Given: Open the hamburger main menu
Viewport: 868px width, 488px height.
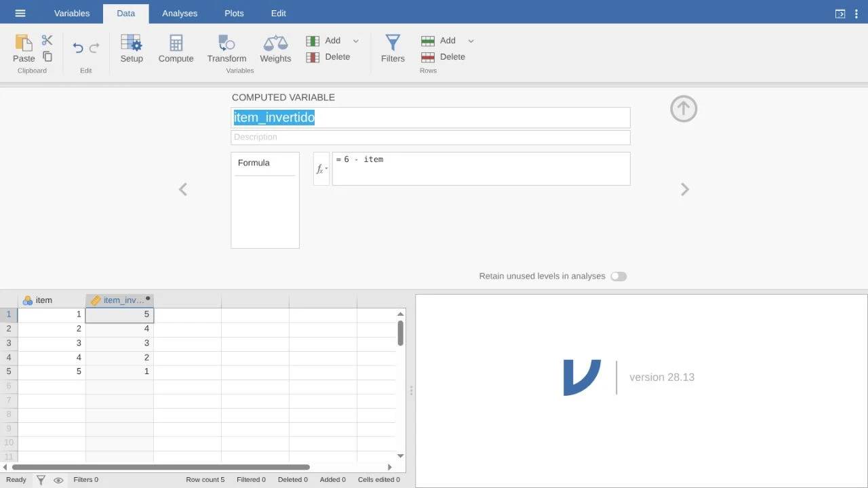Looking at the screenshot, I should click(20, 13).
